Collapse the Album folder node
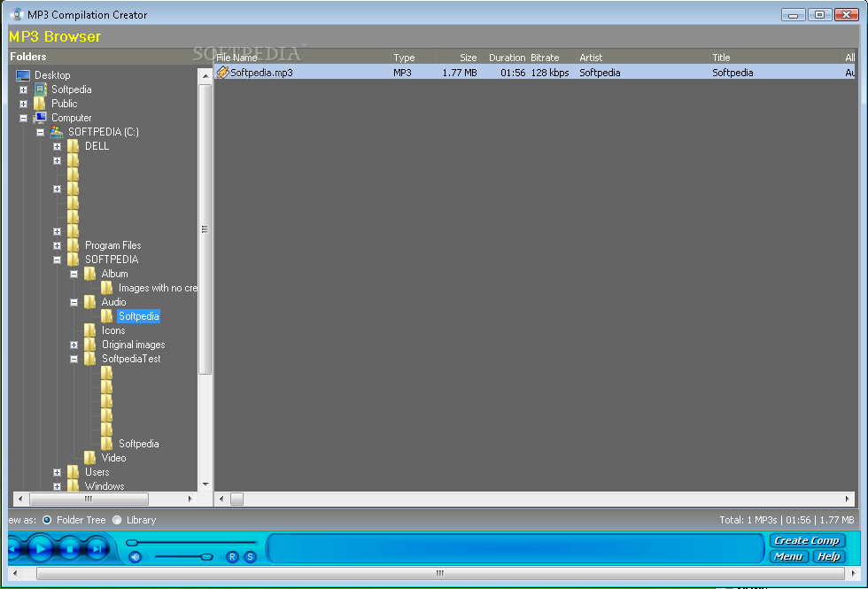The height and width of the screenshot is (589, 868). [x=74, y=274]
